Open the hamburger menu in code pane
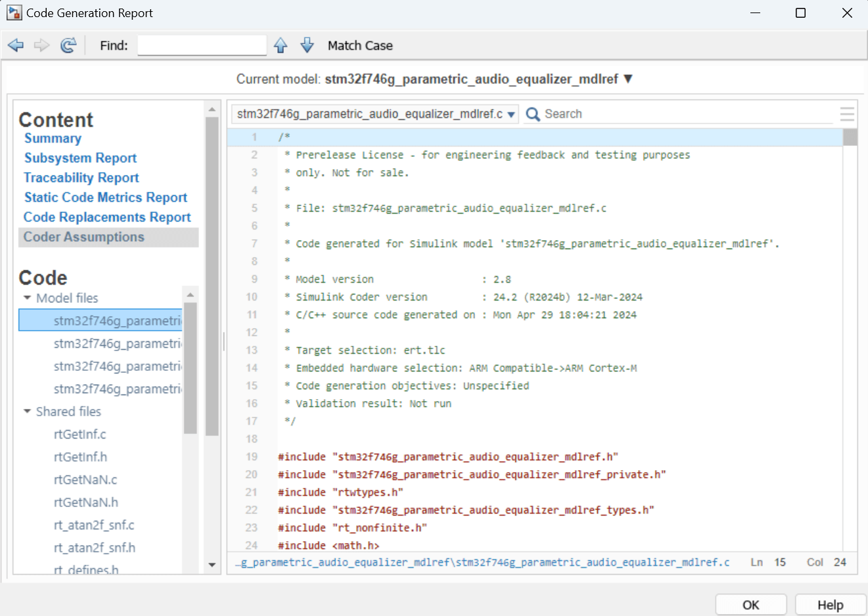The width and height of the screenshot is (868, 616). (847, 114)
